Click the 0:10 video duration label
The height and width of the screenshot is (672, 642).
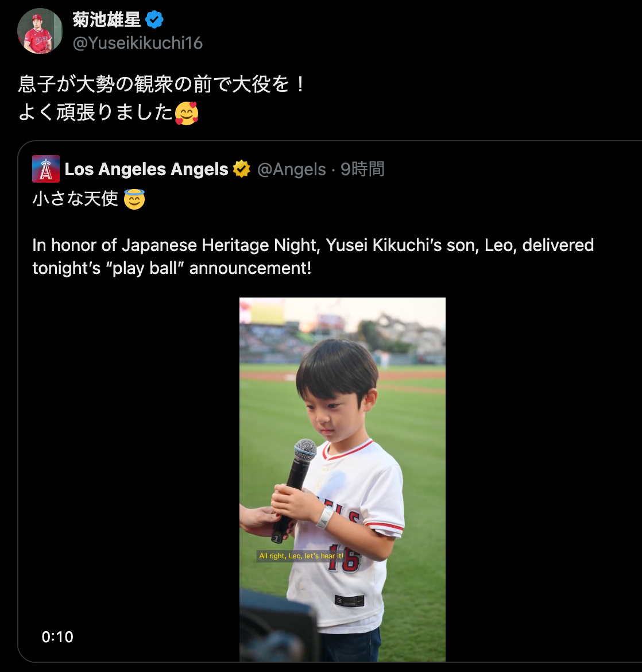point(57,636)
